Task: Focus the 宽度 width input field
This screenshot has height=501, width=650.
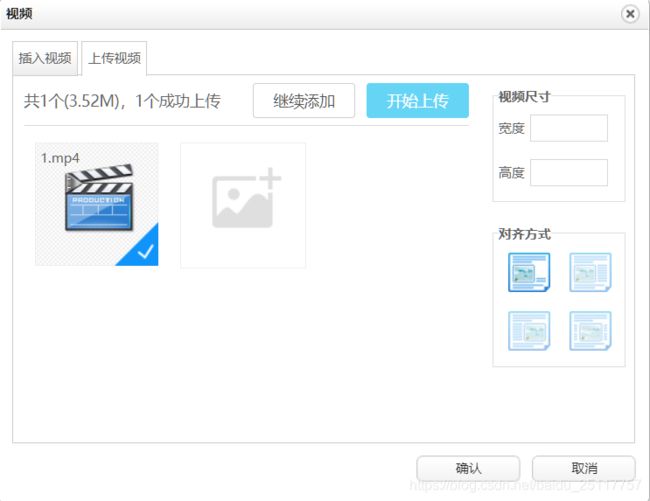Action: click(569, 128)
